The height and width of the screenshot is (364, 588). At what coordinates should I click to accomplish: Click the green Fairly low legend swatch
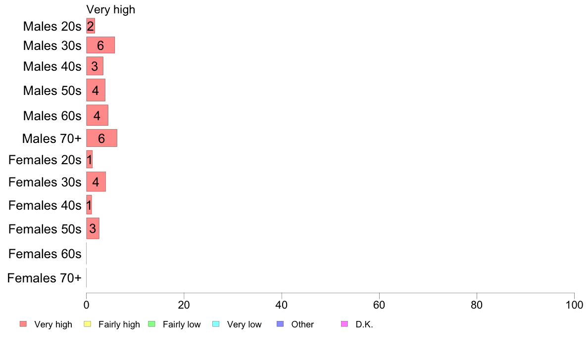pyautogui.click(x=152, y=324)
